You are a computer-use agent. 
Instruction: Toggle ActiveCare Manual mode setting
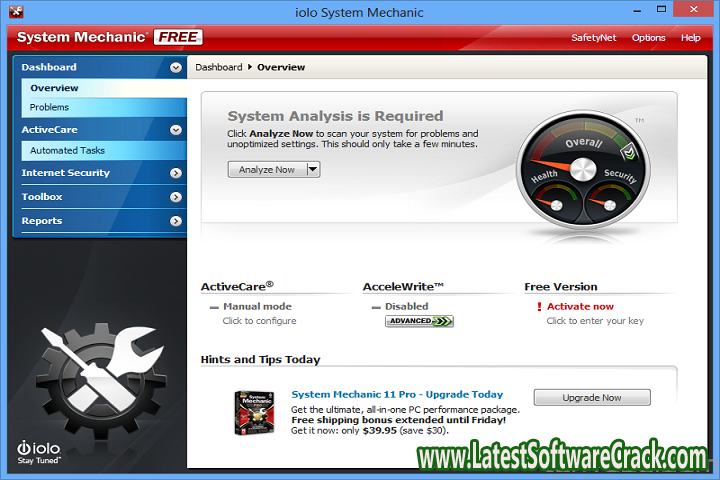pyautogui.click(x=256, y=307)
